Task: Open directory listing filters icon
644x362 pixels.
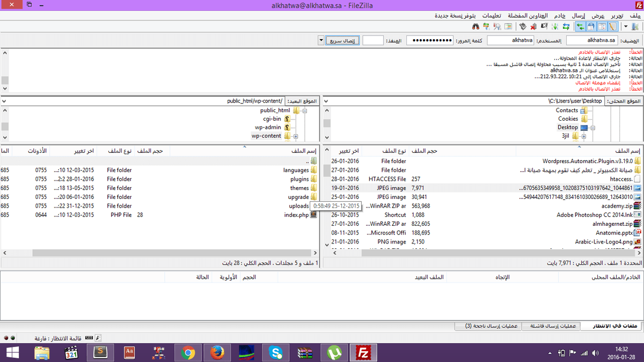Action: [x=508, y=26]
